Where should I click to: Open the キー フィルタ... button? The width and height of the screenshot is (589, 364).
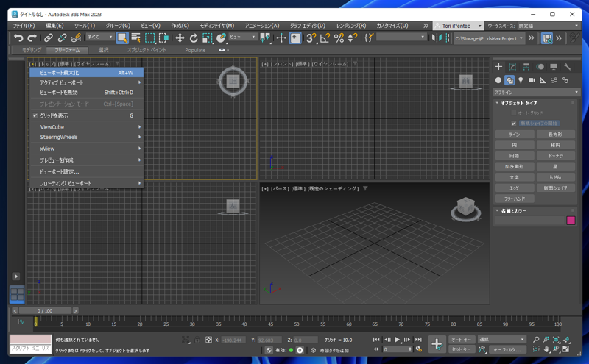pos(507,349)
